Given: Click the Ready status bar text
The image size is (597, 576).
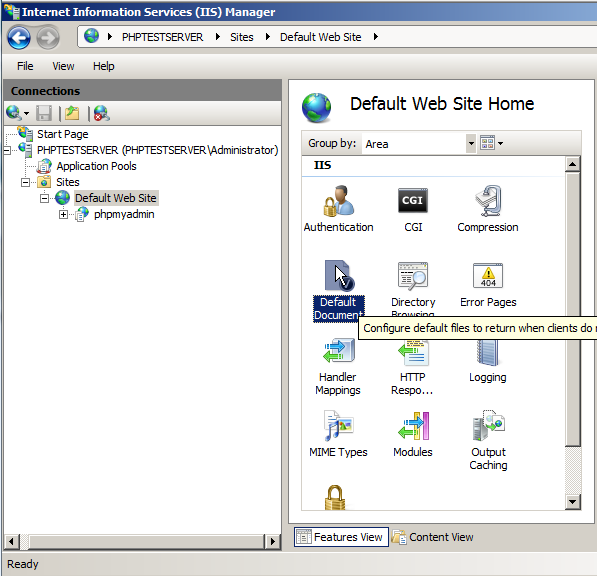Looking at the screenshot, I should (23, 564).
